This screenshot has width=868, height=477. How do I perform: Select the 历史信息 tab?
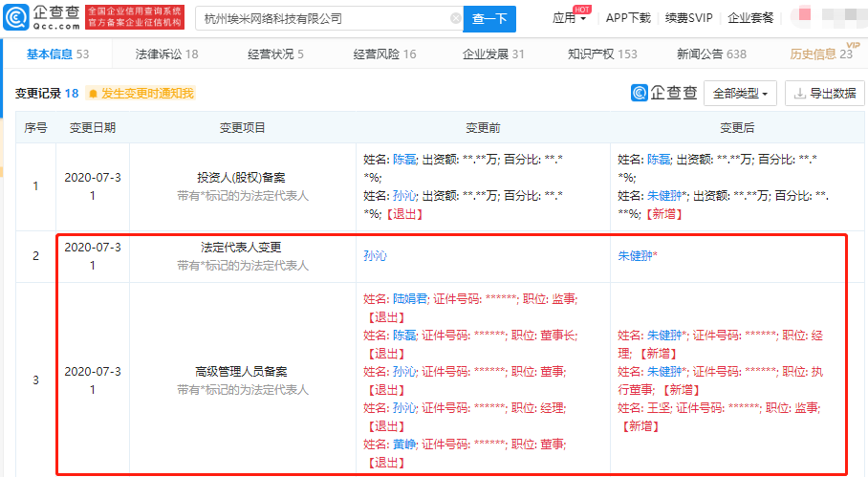coord(820,54)
